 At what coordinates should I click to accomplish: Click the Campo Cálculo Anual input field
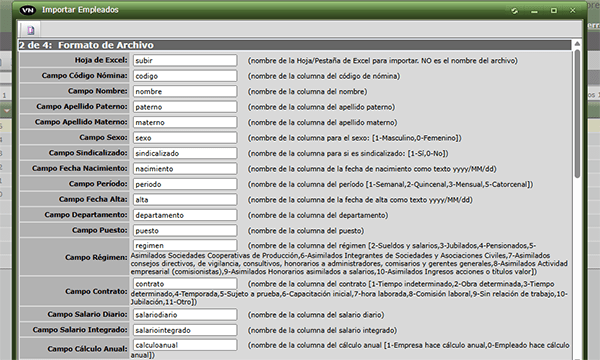[x=185, y=345]
